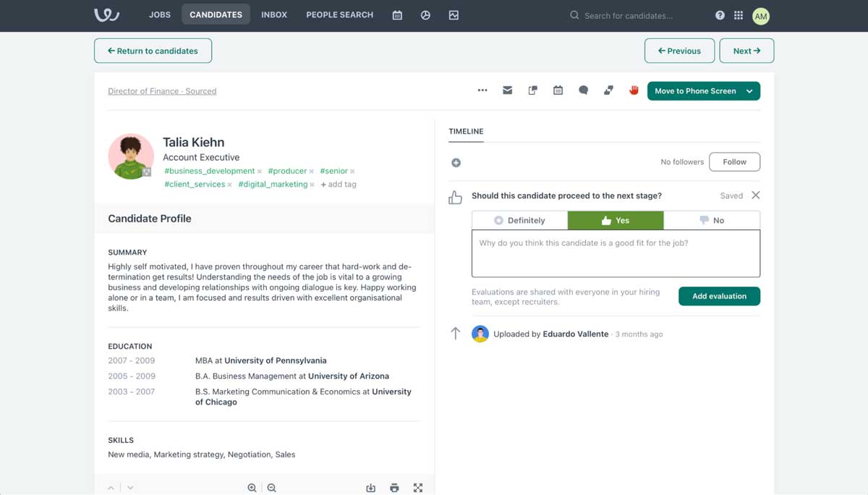Click the calendar icon in the top navigation bar
This screenshot has height=495, width=868.
(397, 14)
